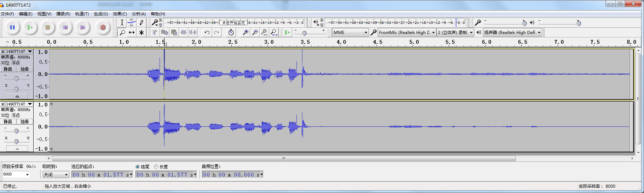
Task: Open 轨道(T) menu
Action: (82, 14)
